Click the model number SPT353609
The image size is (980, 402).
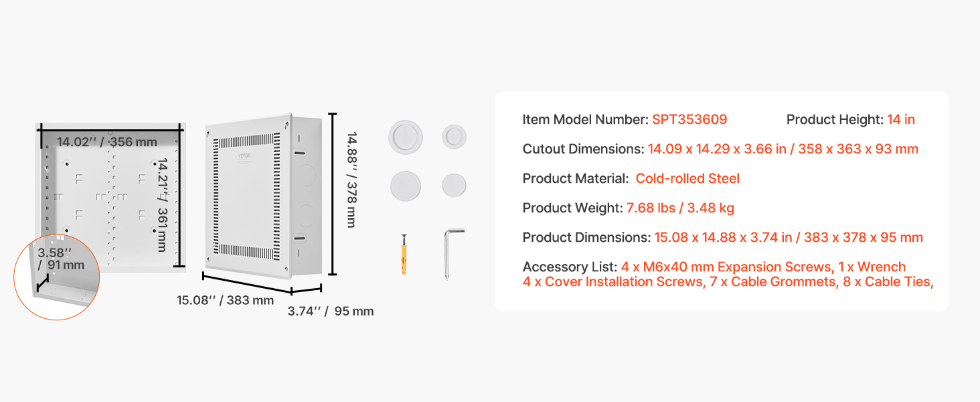689,119
